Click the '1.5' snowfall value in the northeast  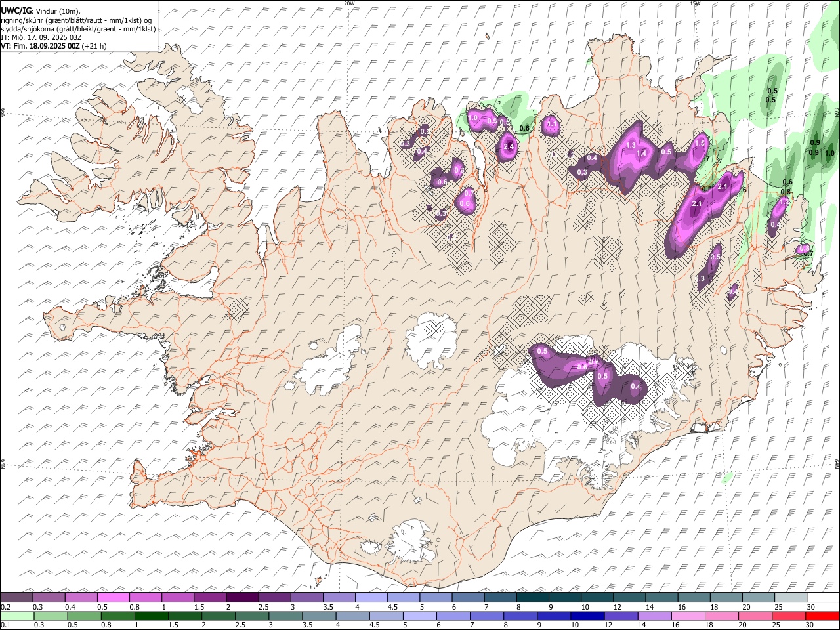pos(700,143)
